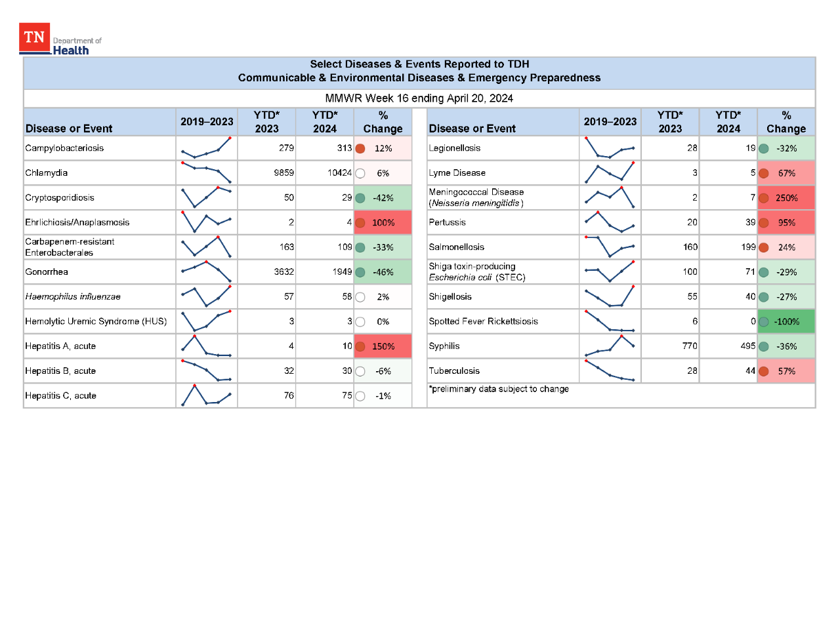Click the Pertussis YTD 2024 value 39
The height and width of the screenshot is (644, 840).
(750, 222)
